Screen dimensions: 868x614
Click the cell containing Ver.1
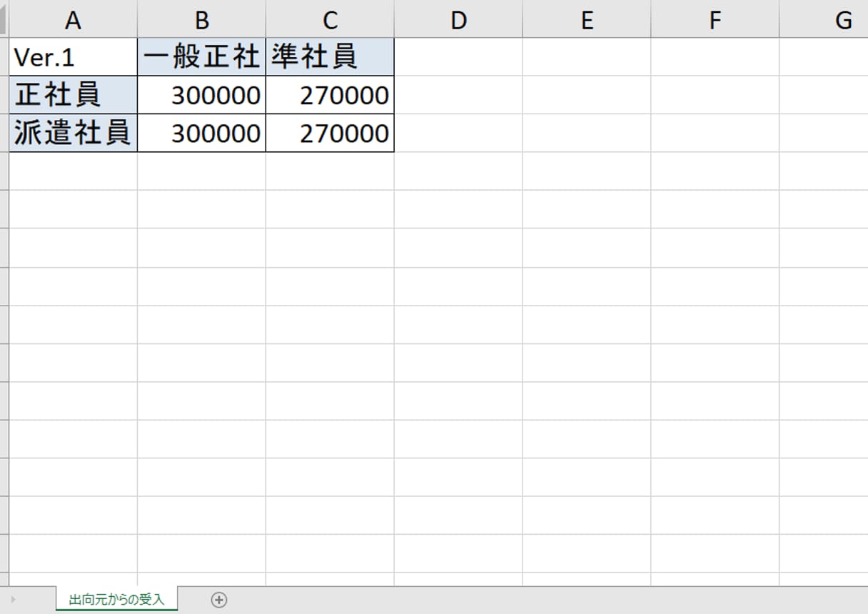pos(73,57)
